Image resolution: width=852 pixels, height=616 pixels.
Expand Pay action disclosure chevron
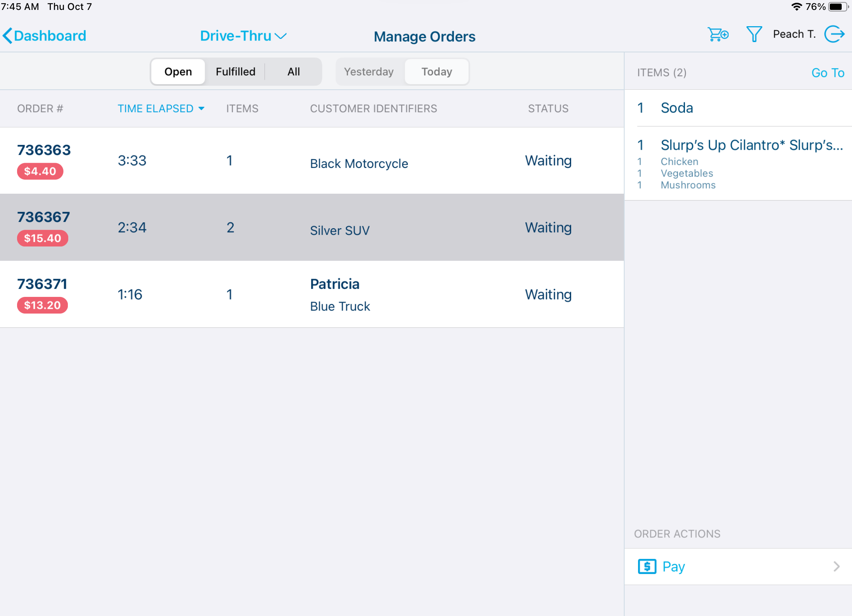tap(837, 566)
